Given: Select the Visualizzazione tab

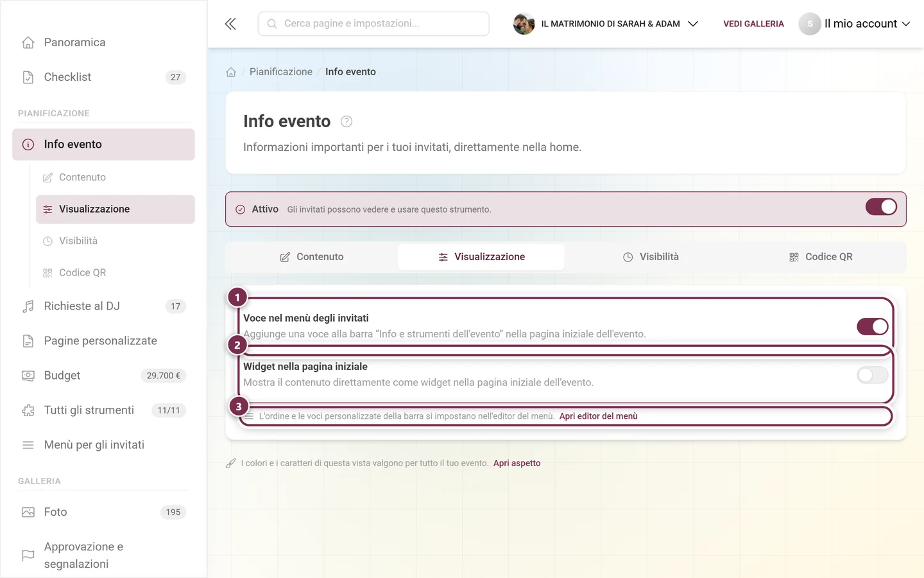Looking at the screenshot, I should click(481, 257).
